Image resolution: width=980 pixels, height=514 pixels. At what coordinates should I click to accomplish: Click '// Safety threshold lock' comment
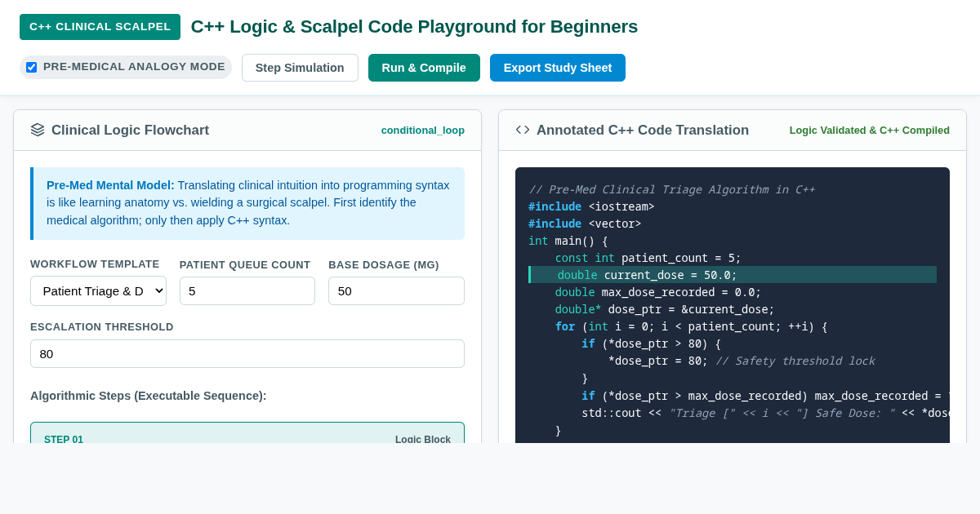[x=795, y=360]
